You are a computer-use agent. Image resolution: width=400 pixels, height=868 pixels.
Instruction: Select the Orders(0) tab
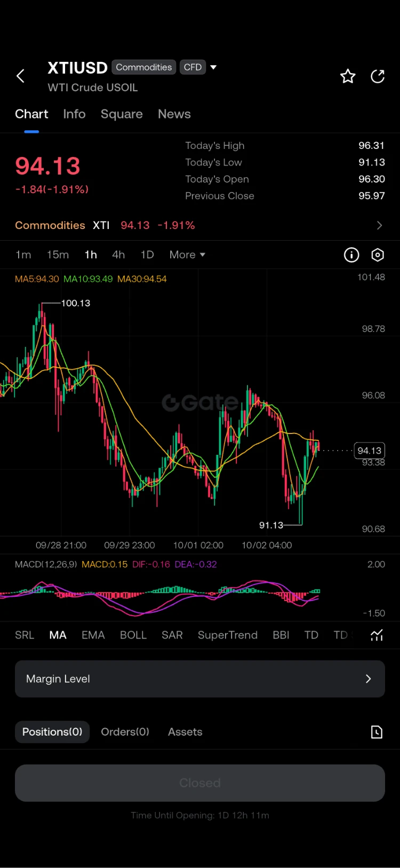(x=125, y=732)
